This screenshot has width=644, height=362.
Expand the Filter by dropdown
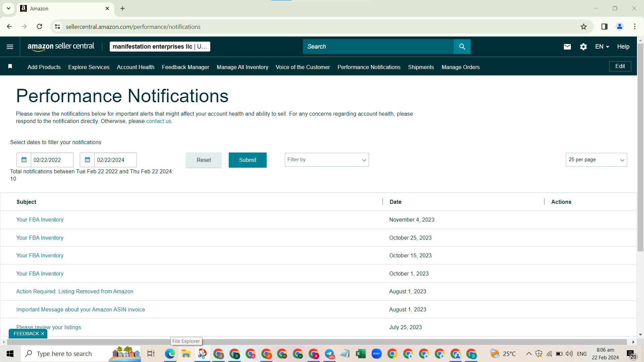click(x=327, y=160)
